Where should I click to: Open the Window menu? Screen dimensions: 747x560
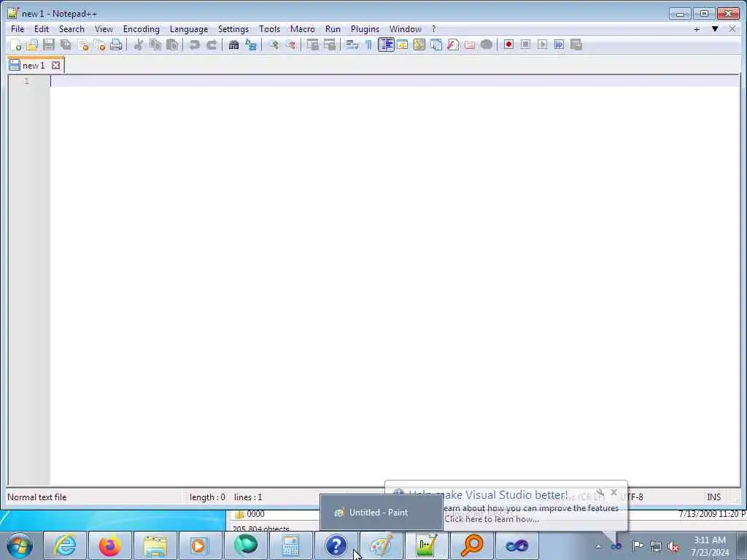tap(406, 29)
